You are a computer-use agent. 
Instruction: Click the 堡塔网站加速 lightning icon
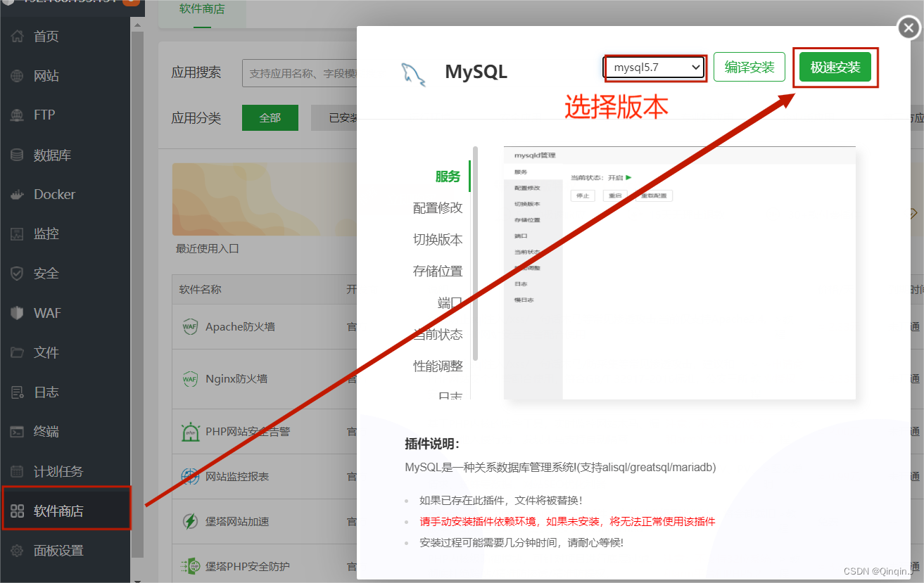click(190, 522)
